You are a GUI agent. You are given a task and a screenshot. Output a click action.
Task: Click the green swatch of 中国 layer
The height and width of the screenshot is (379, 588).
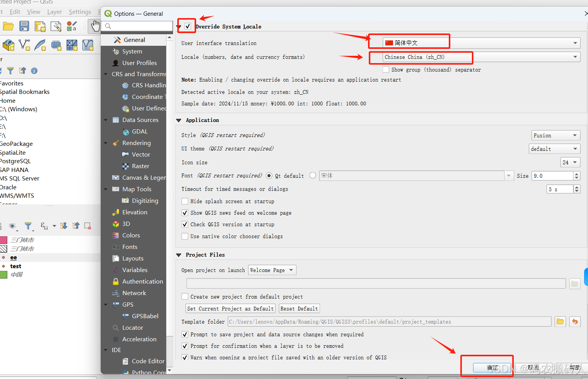tap(3, 275)
